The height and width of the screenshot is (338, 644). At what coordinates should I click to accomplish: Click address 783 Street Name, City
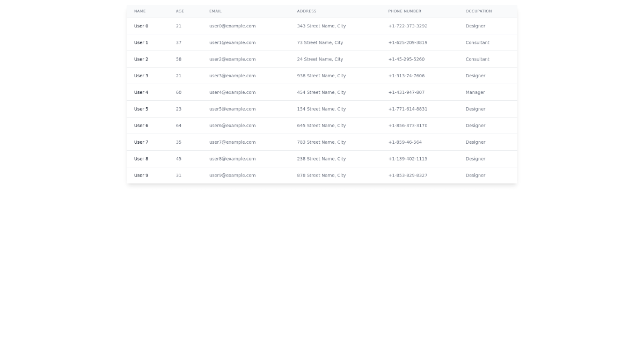point(321,143)
